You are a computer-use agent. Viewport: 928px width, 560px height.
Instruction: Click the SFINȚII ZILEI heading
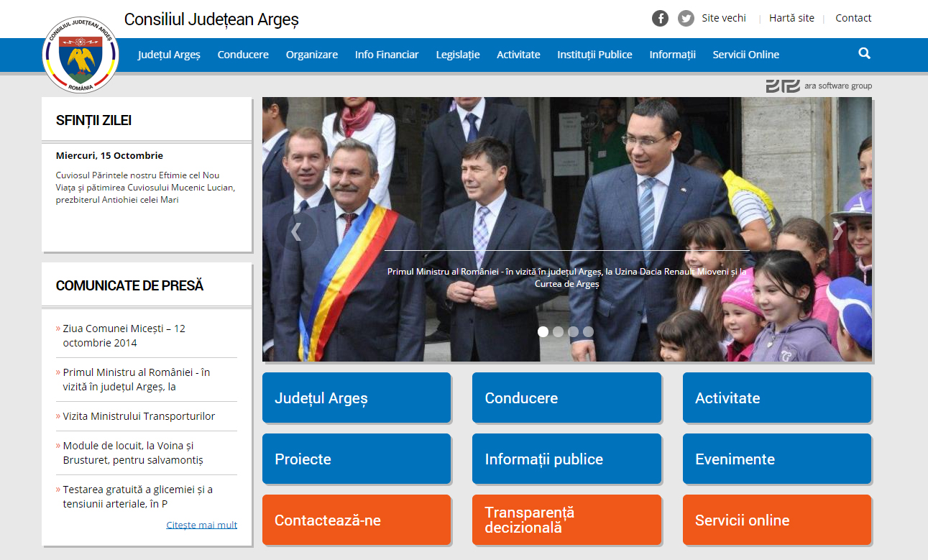[93, 120]
